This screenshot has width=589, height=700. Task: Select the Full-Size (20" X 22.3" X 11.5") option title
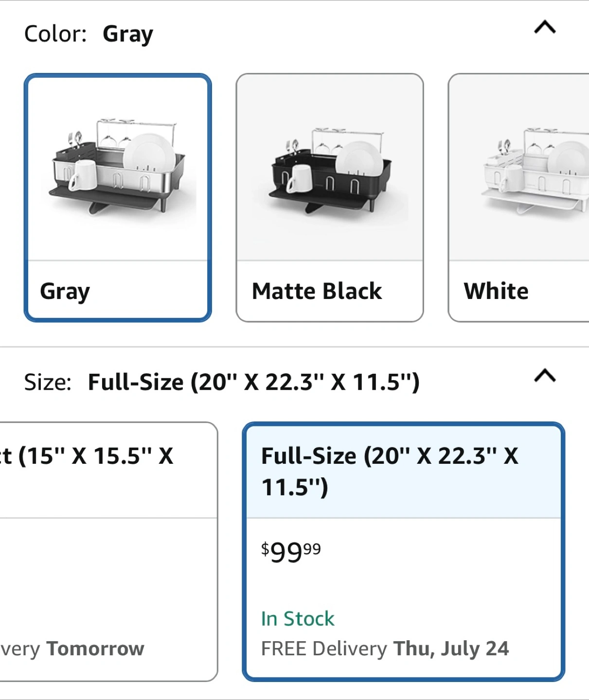tap(389, 471)
